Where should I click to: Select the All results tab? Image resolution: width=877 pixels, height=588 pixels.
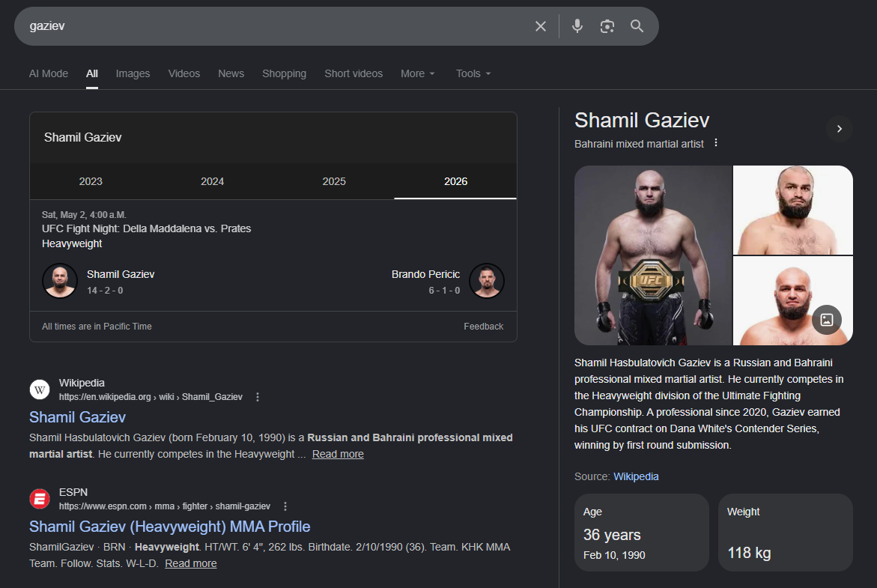pos(91,74)
